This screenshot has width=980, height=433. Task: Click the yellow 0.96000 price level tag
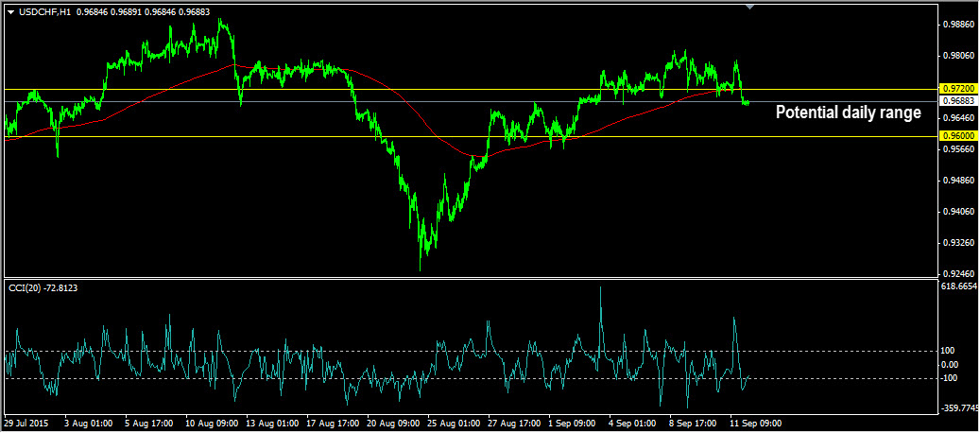point(959,135)
